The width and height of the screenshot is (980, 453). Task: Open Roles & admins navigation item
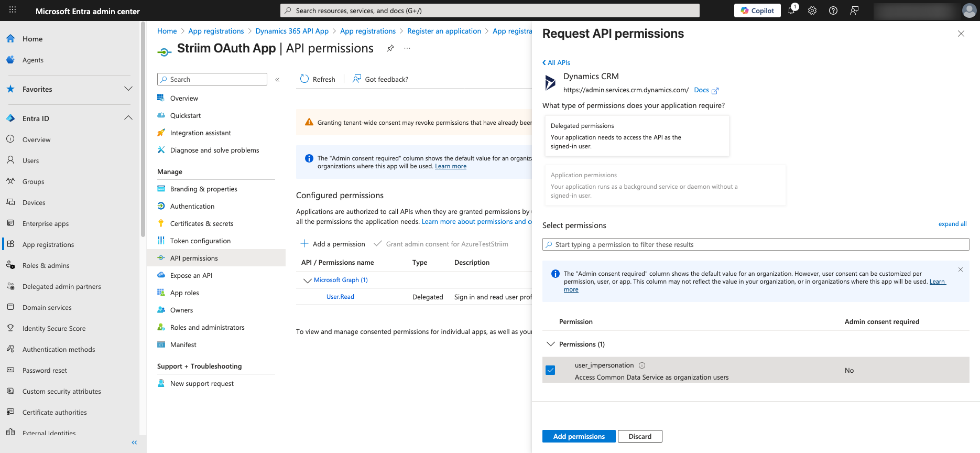pos(46,266)
